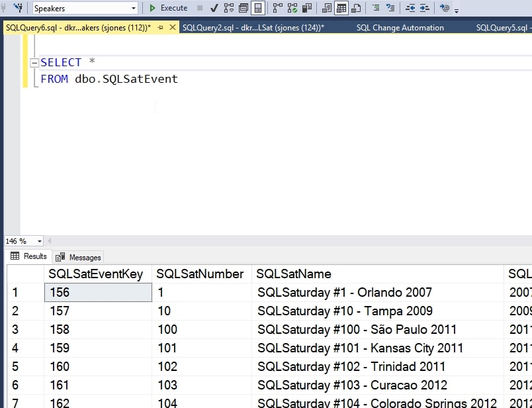This screenshot has width=532, height=408.
Task: Switch output to Results to Grid
Action: [x=341, y=8]
